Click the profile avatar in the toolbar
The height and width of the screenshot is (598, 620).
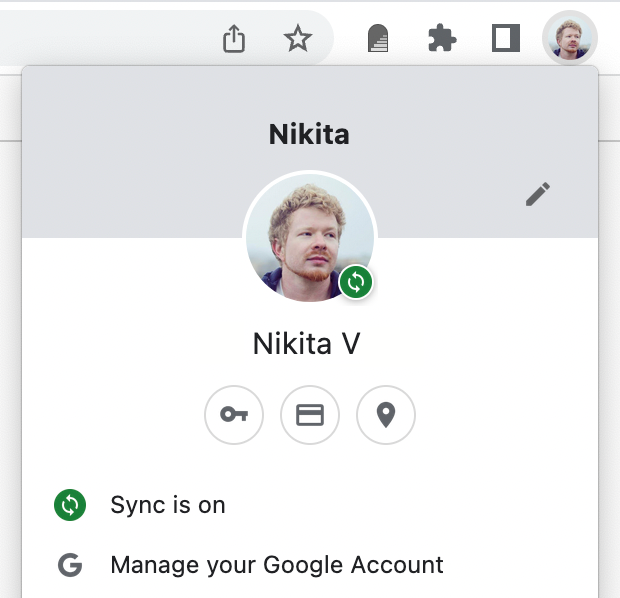click(570, 38)
